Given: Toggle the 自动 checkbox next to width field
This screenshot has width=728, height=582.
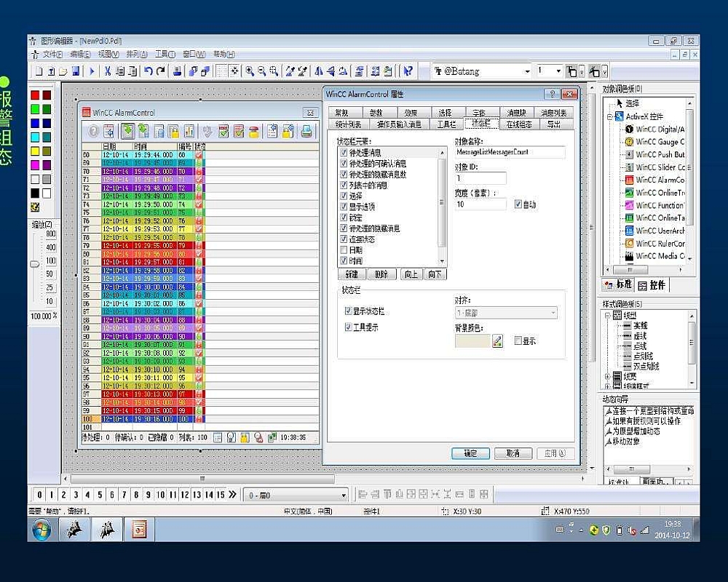Looking at the screenshot, I should 518,204.
